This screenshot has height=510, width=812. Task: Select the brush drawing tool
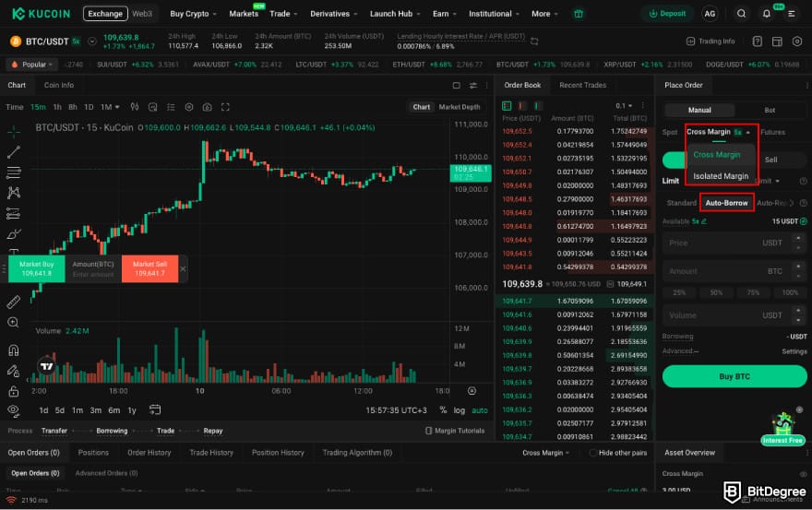coord(14,234)
